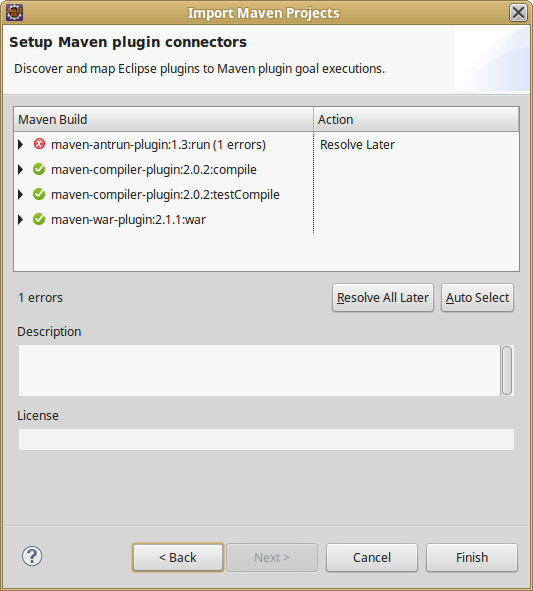Click Finish to complete the import
The height and width of the screenshot is (591, 533).
click(x=472, y=557)
